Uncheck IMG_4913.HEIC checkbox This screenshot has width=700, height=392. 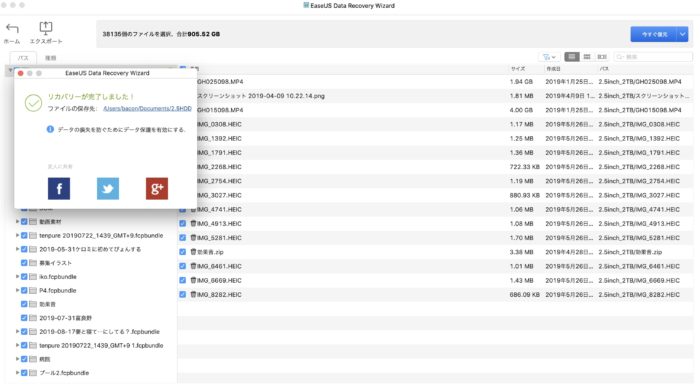(183, 223)
